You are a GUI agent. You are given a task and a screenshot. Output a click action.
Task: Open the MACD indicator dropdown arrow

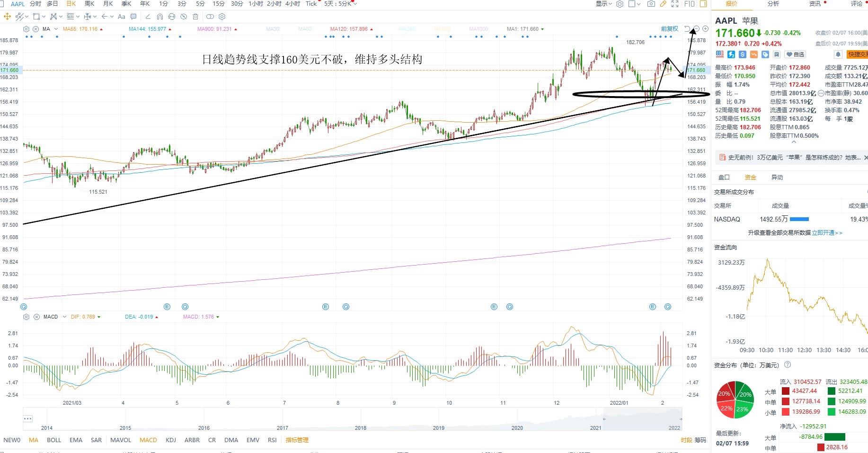point(63,317)
